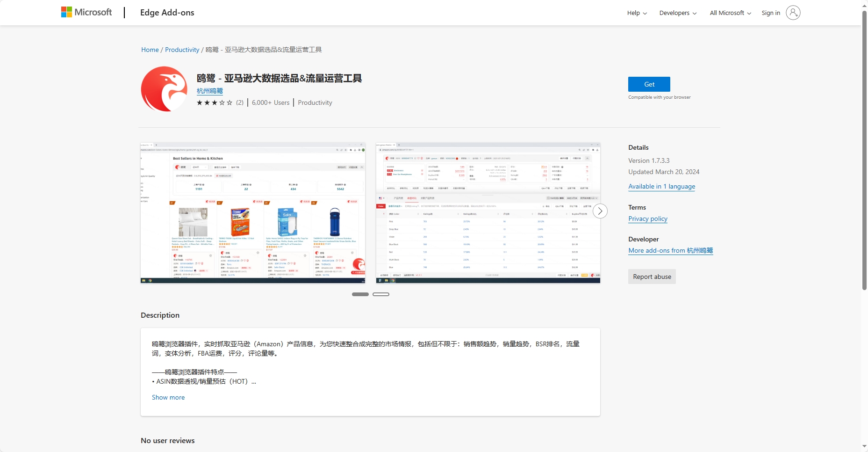
Task: Click the 6,000+ Users text
Action: point(271,102)
